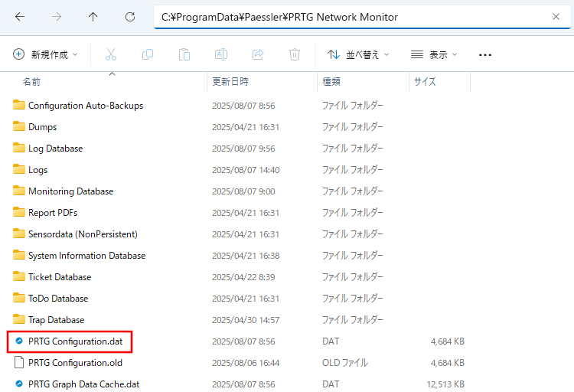Click the PRTG Graph Data Cache.dat icon
The height and width of the screenshot is (392, 574).
(x=19, y=384)
